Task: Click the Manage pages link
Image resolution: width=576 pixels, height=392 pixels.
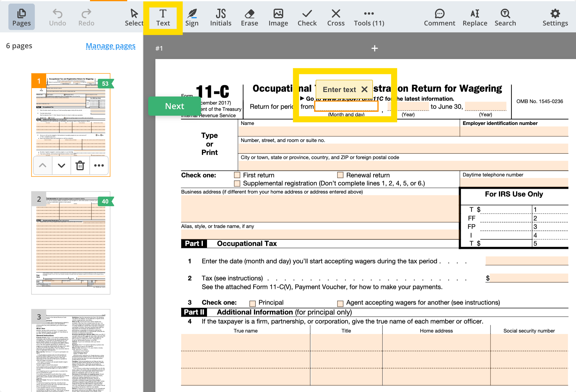Action: coord(110,46)
